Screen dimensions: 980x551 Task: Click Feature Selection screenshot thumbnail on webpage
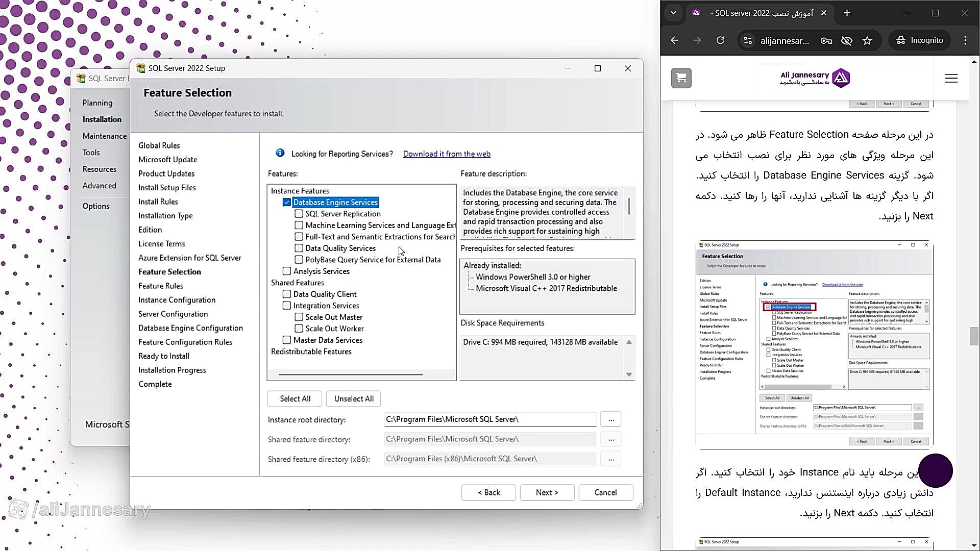coord(815,345)
